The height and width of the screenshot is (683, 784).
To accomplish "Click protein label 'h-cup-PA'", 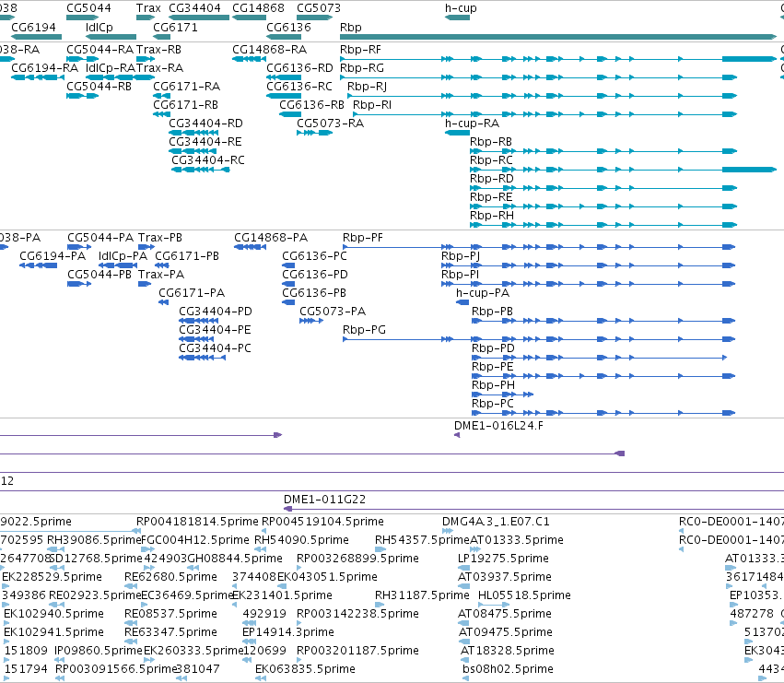I will [x=483, y=294].
